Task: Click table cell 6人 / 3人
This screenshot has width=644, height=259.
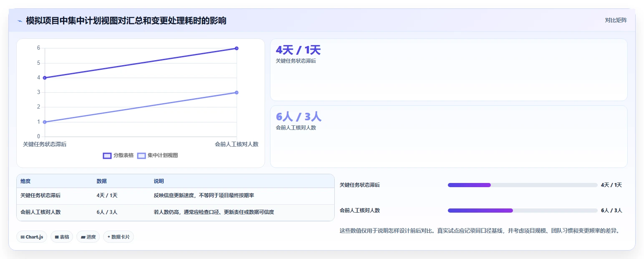Action: pos(107,212)
